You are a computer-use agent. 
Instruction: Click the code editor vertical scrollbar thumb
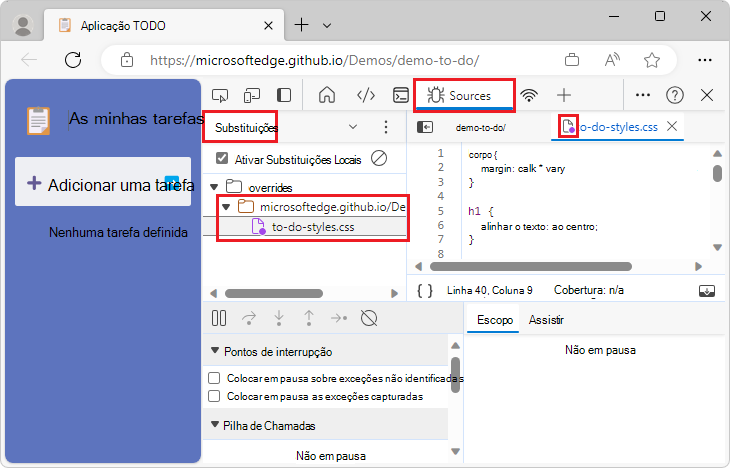pos(717,173)
